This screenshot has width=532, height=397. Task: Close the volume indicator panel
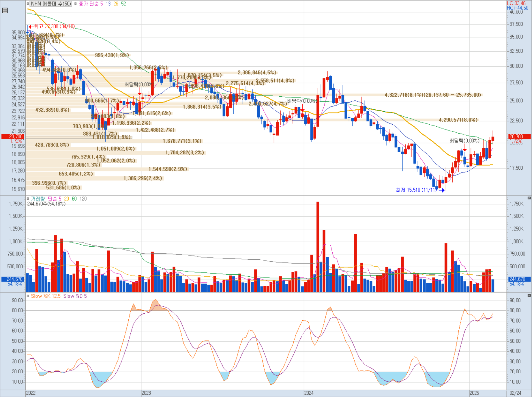click(529, 198)
